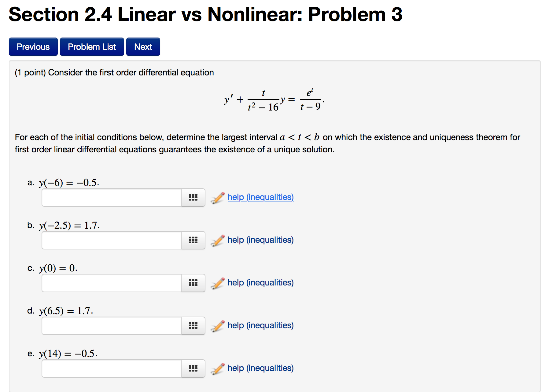Go to the Previous problem

pos(33,47)
